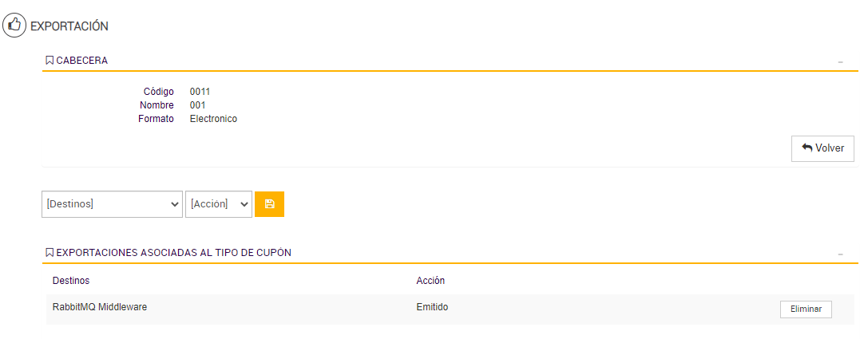Go back using the Volver button
This screenshot has width=868, height=339.
(822, 148)
